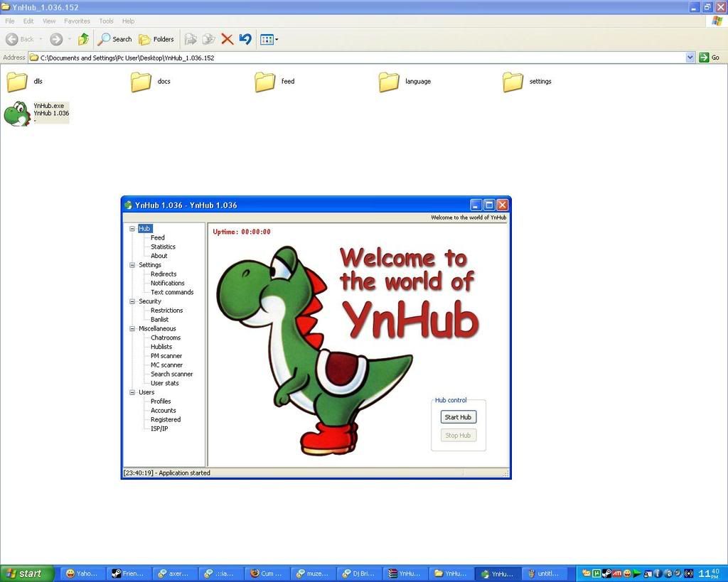This screenshot has height=582, width=728.
Task: Switch to the Yahoo taskbar window
Action: click(82, 573)
